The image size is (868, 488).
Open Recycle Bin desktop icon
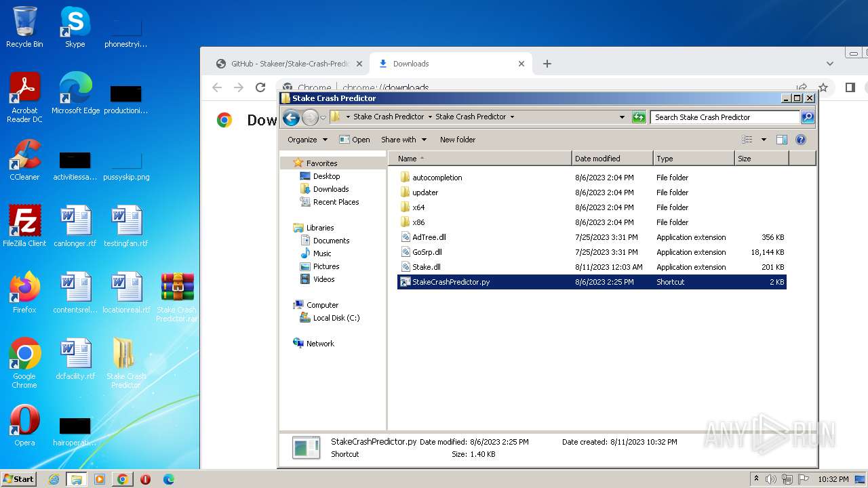click(x=24, y=27)
